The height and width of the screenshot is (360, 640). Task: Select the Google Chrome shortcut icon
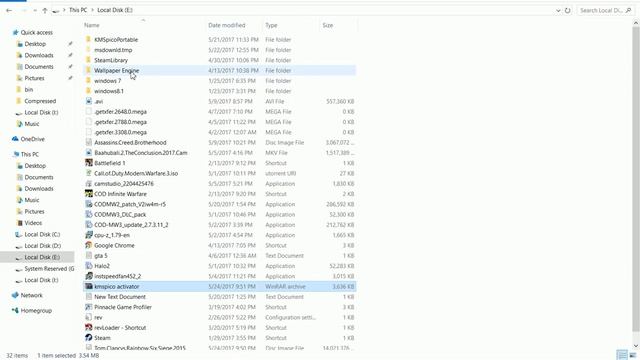coord(89,245)
